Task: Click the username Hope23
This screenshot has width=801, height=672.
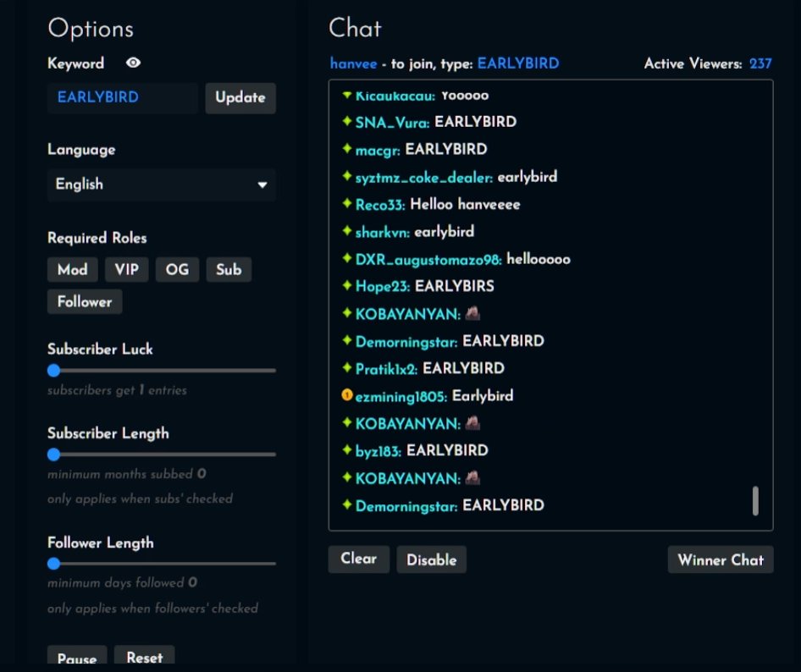Action: point(383,286)
